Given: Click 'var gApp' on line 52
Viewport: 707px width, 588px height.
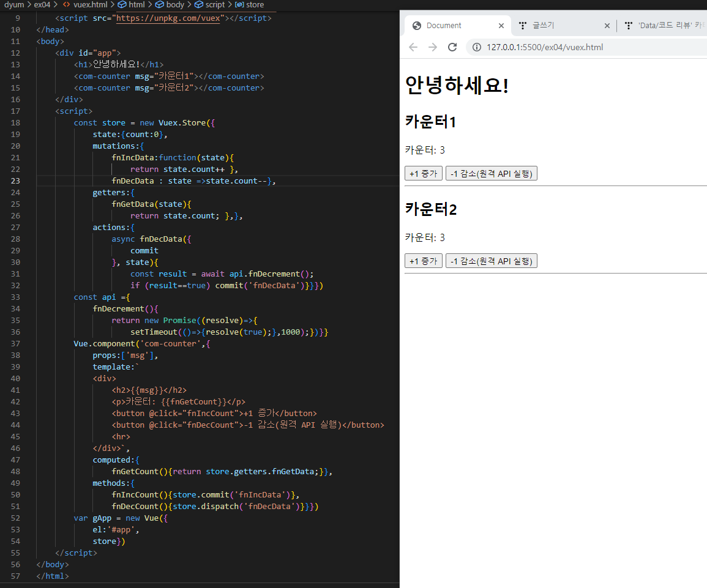Looking at the screenshot, I should (92, 518).
